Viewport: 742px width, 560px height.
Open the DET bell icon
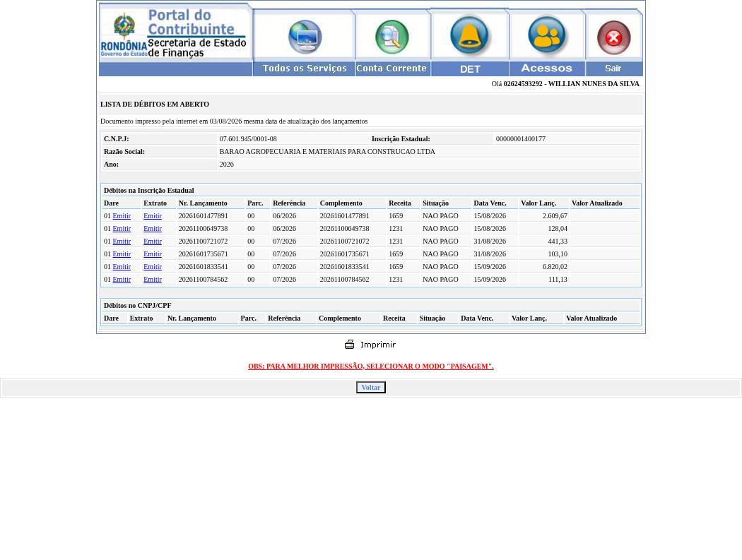pos(469,35)
